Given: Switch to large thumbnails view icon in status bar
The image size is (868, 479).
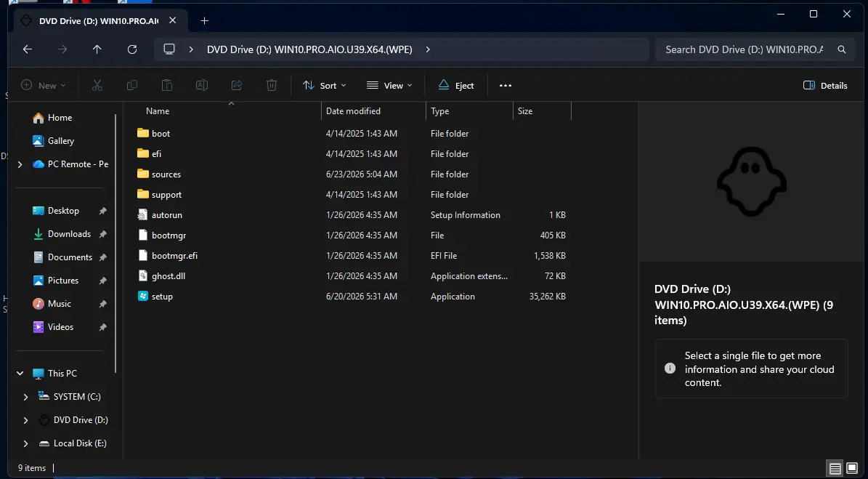Looking at the screenshot, I should click(852, 468).
